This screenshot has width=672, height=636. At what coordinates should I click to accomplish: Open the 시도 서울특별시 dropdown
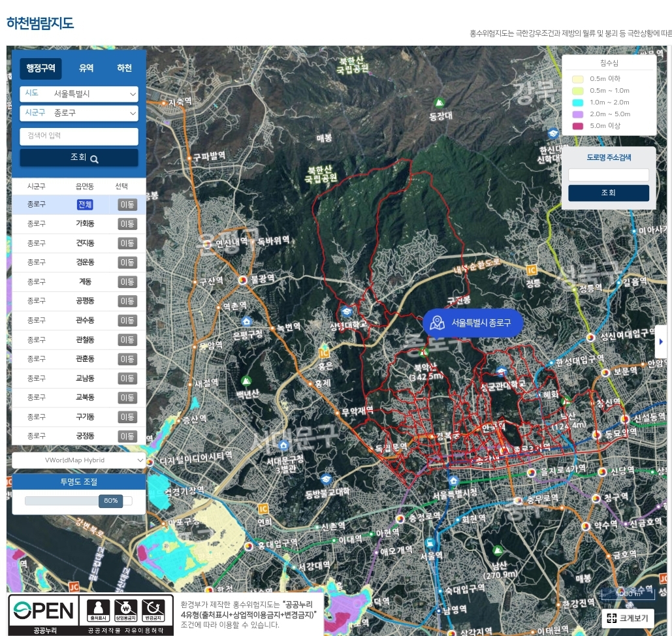coord(79,94)
